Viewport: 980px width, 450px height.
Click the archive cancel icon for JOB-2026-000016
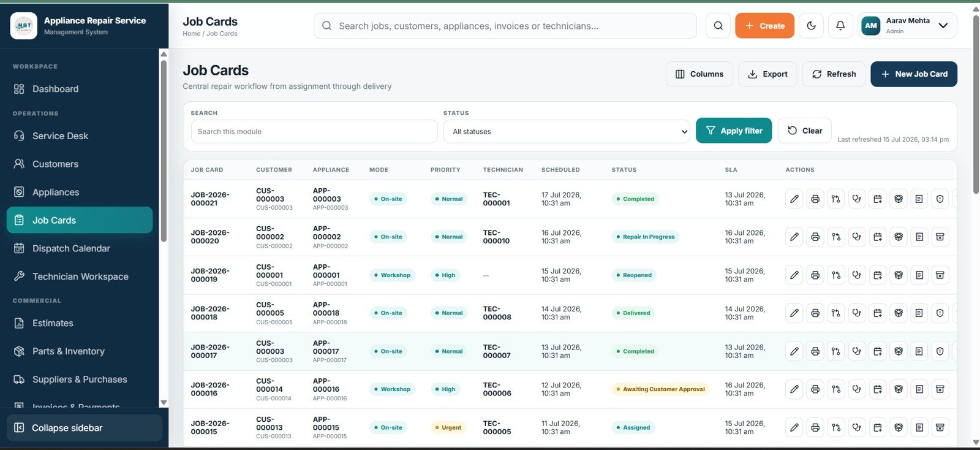point(940,389)
